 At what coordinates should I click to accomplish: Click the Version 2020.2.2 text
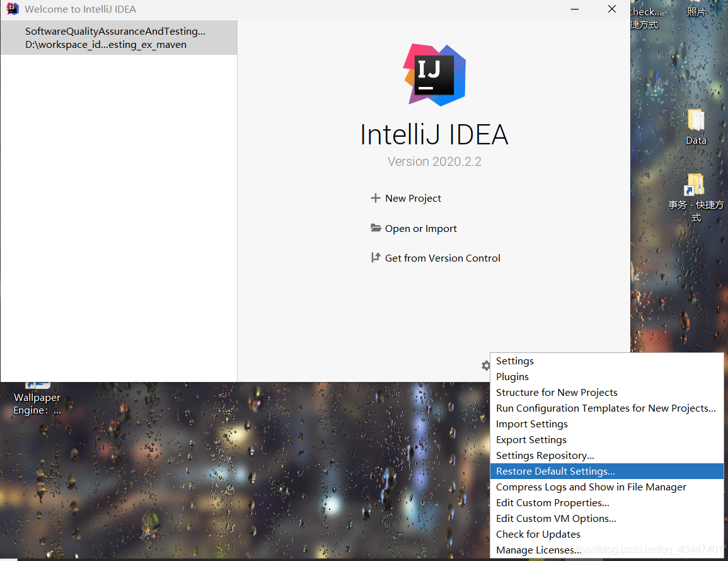click(x=434, y=161)
